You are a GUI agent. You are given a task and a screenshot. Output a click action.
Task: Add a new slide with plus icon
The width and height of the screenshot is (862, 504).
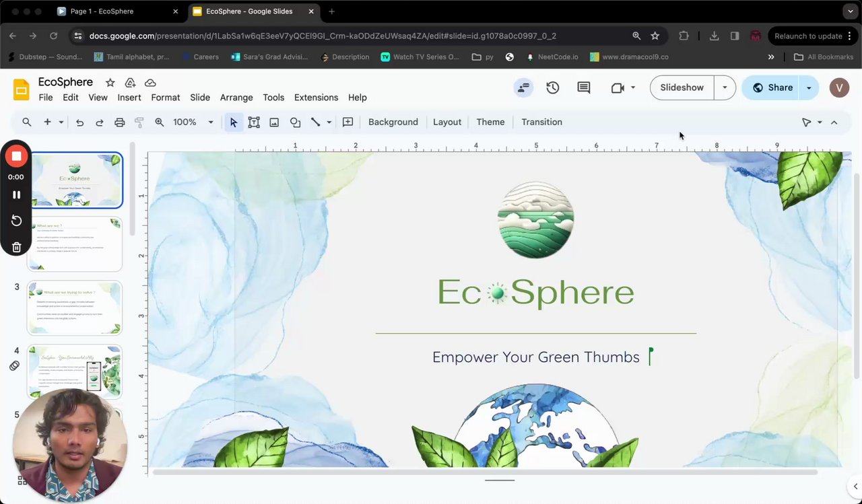click(x=47, y=122)
